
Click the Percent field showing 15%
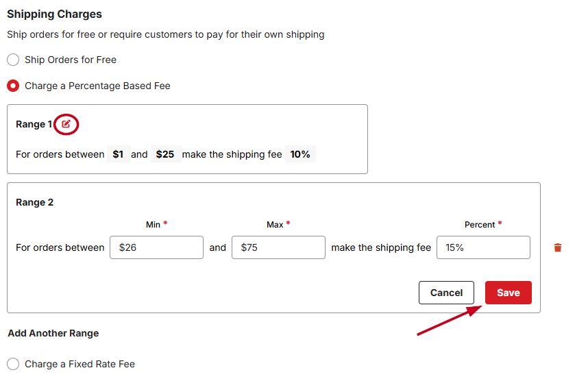pyautogui.click(x=483, y=247)
